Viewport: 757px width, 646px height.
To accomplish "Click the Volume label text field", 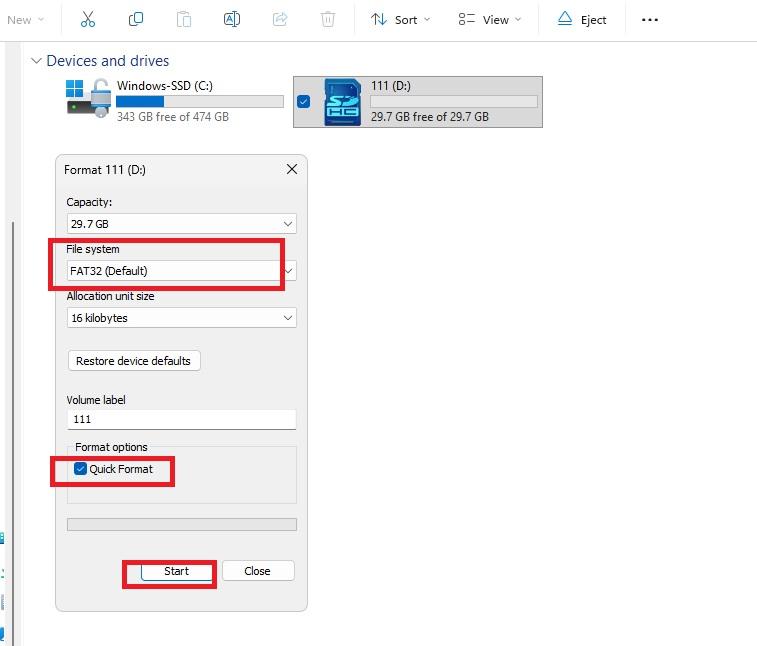I will 181,420.
